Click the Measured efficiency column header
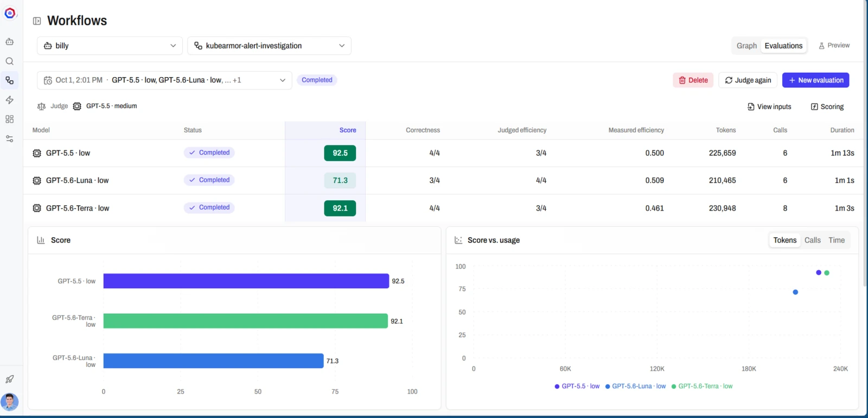 point(636,130)
